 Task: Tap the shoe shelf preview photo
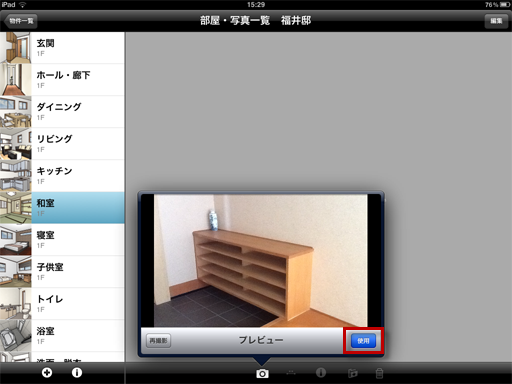[261, 261]
